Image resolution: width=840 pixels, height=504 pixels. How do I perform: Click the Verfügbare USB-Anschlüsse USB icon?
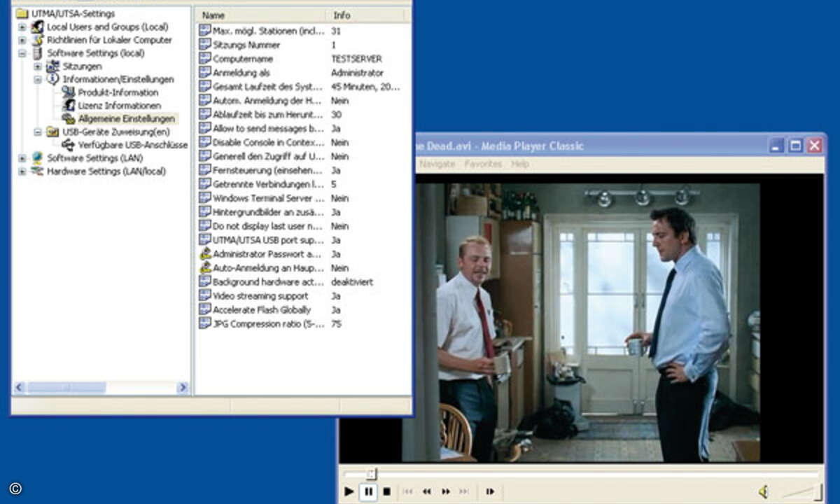coord(68,145)
